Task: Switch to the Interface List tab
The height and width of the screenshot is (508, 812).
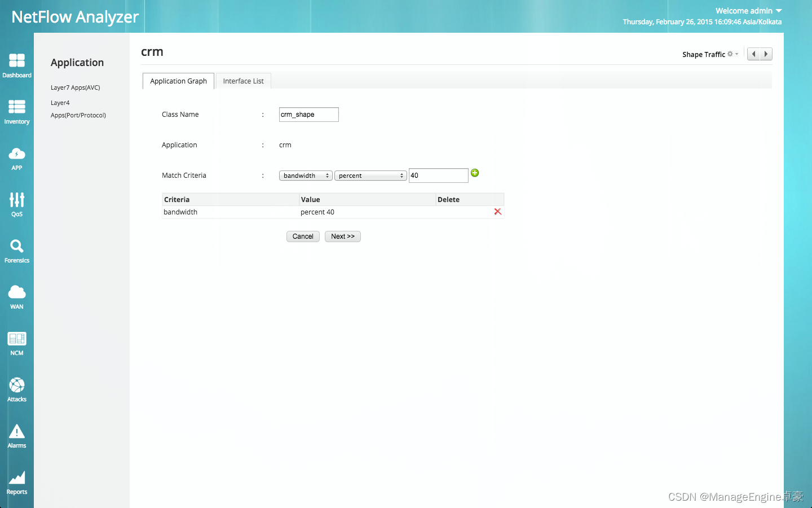Action: click(243, 81)
